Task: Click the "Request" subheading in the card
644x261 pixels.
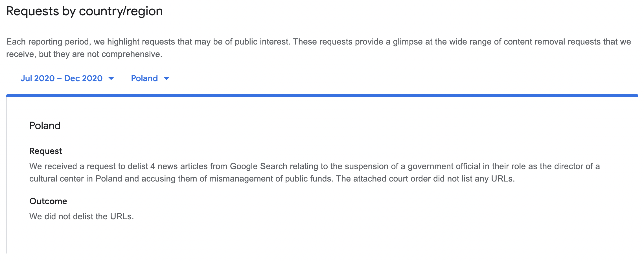Action: 45,151
